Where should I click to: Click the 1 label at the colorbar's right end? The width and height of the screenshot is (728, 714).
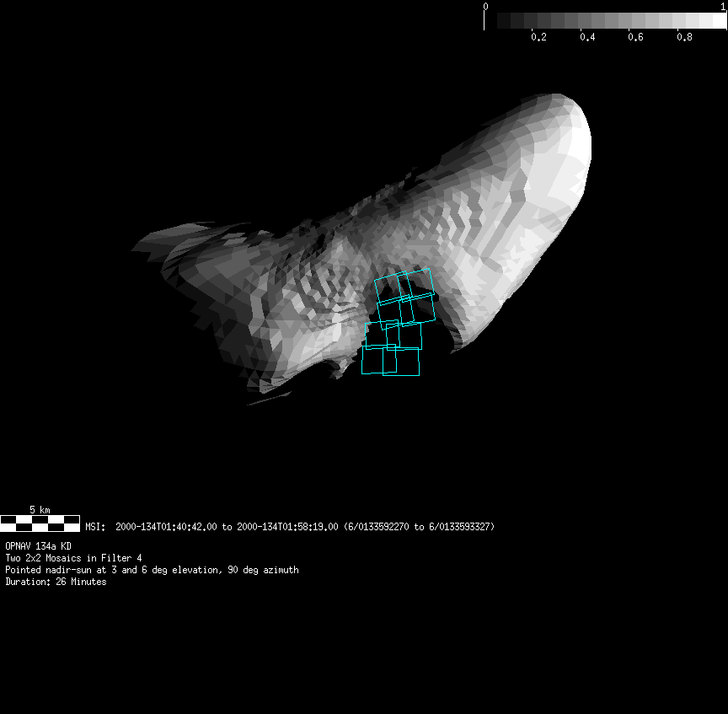tap(724, 6)
